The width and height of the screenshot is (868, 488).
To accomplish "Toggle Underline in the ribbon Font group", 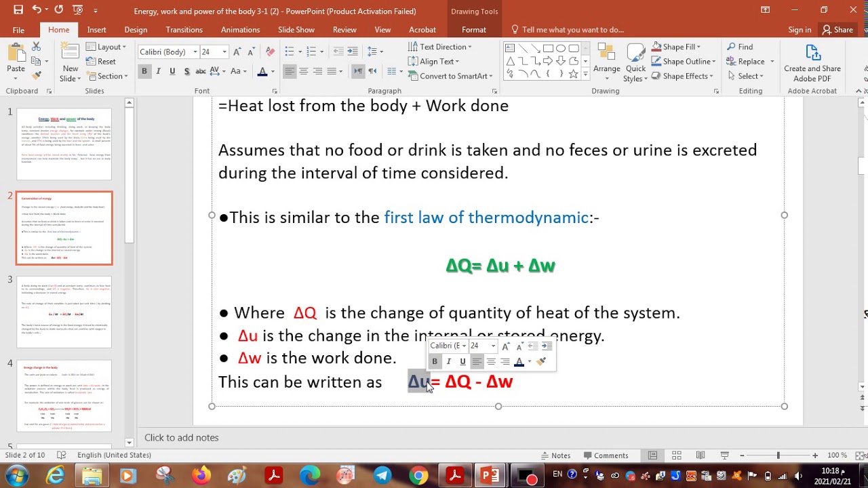I will (x=172, y=71).
